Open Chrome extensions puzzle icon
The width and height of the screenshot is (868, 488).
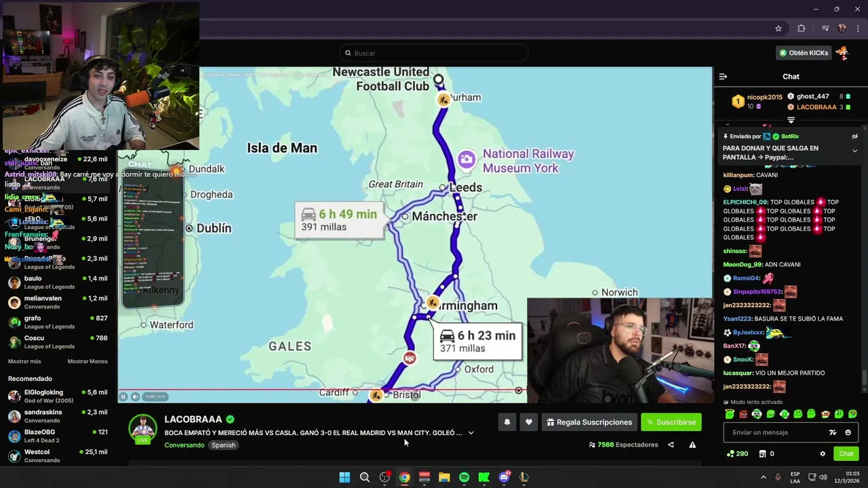[802, 28]
